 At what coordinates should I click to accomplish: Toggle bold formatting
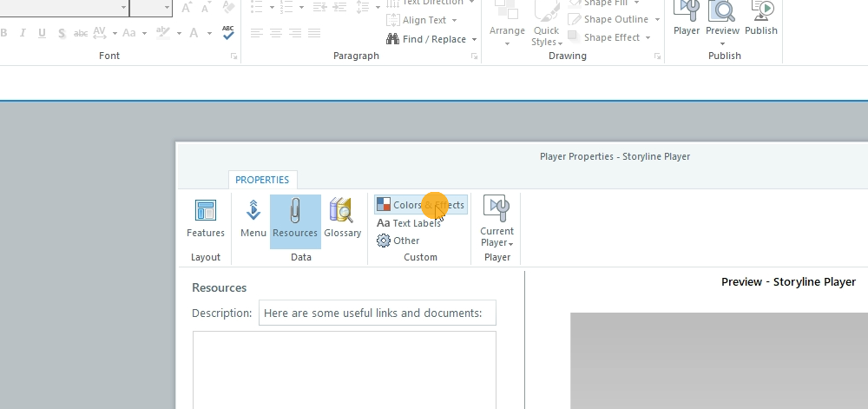4,33
